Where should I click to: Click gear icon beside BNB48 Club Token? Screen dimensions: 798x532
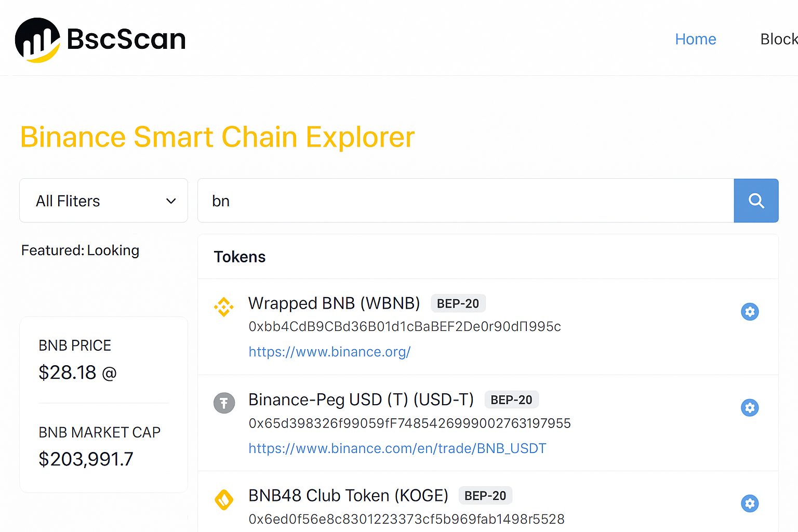[x=750, y=503]
